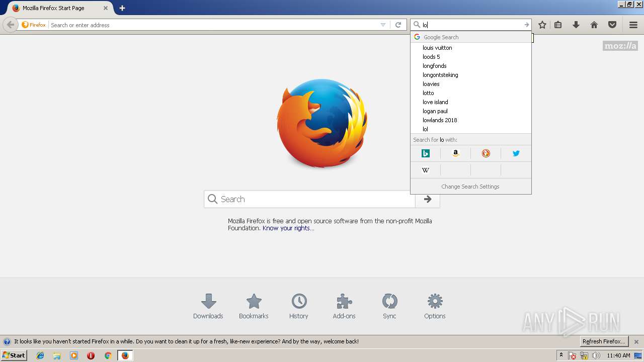Bookmark this page with the star

[x=542, y=25]
